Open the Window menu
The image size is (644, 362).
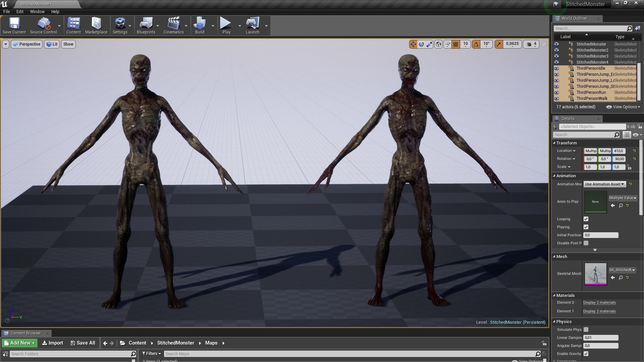(37, 11)
